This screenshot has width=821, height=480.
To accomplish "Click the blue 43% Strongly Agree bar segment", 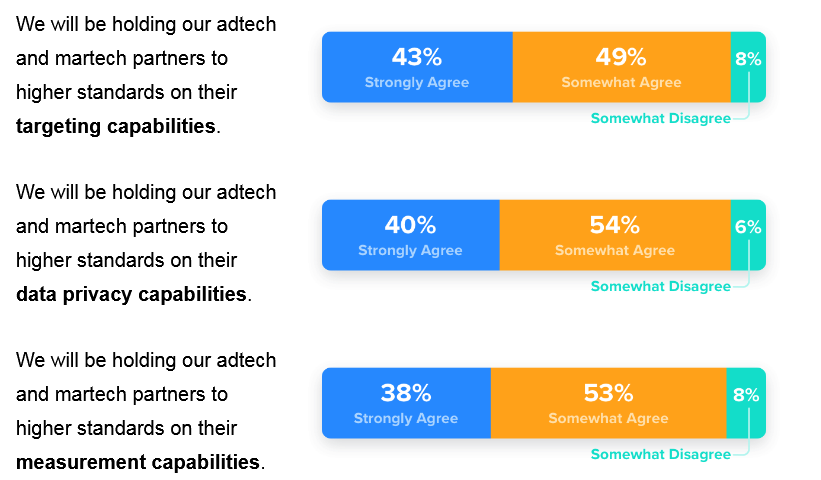I will tap(417, 67).
